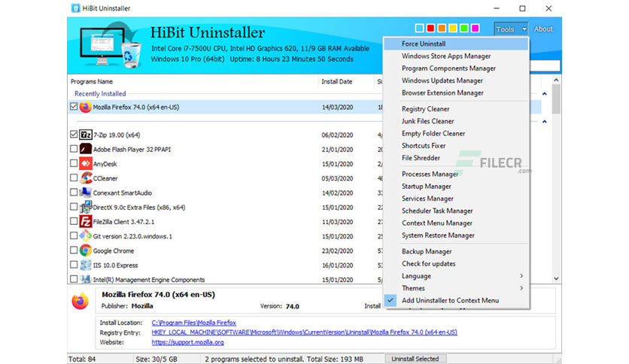The image size is (629, 364).
Task: Uncheck Mozilla Firefox 74.0 checkbox
Action: [74, 106]
